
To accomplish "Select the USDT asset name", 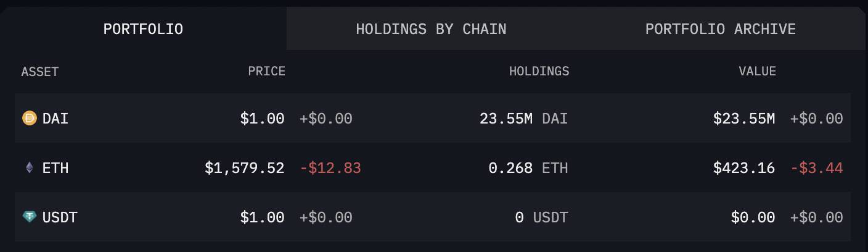I will click(x=60, y=217).
